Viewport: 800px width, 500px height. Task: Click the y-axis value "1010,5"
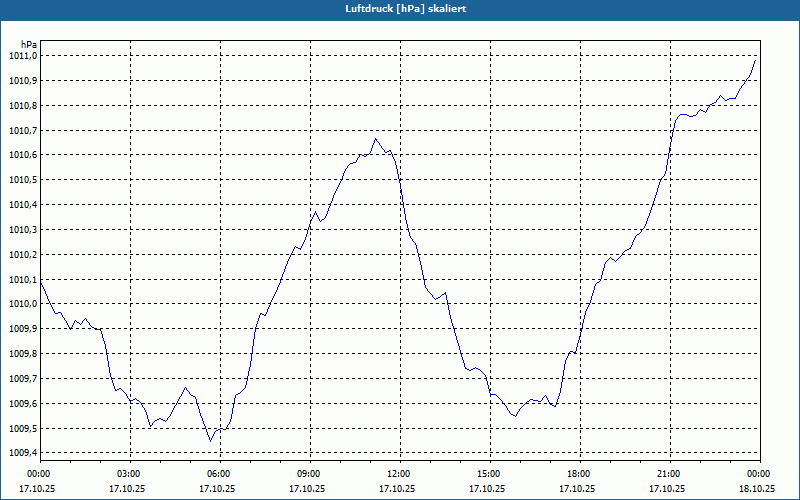(23, 180)
